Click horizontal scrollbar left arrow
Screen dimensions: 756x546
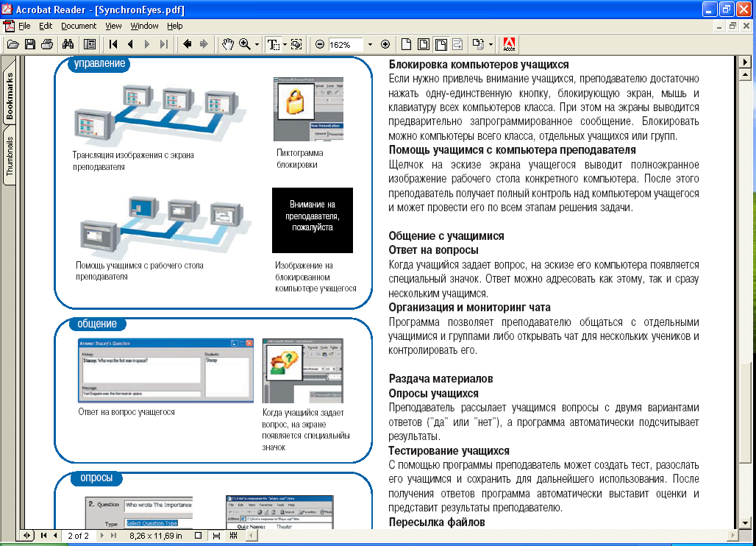252,535
